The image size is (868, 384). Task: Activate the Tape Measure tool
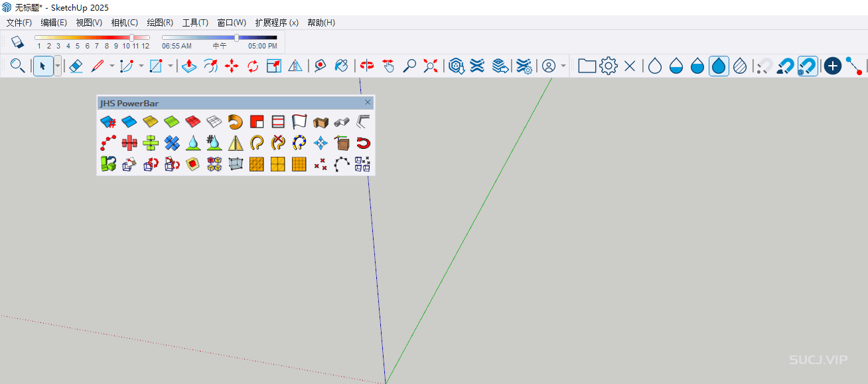(321, 66)
